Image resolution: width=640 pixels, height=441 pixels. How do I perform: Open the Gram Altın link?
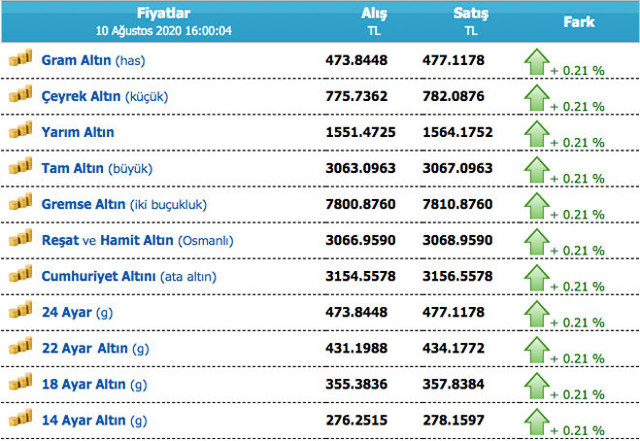coord(76,61)
